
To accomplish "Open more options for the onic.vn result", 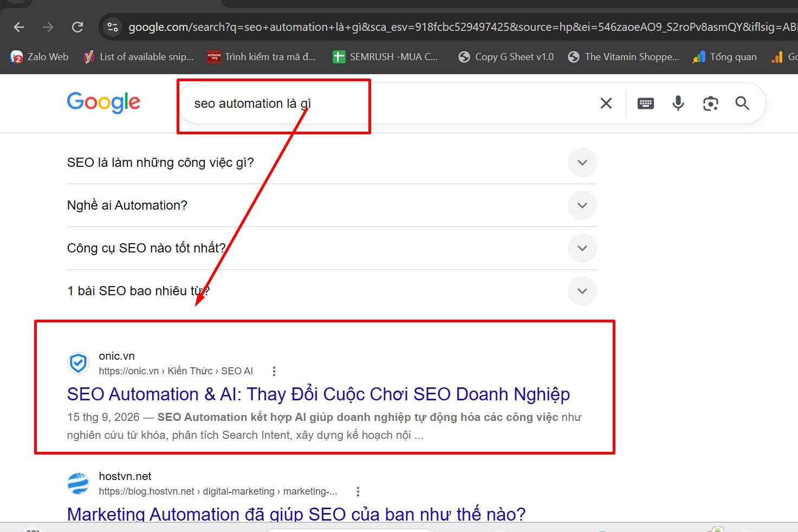I will click(x=274, y=371).
